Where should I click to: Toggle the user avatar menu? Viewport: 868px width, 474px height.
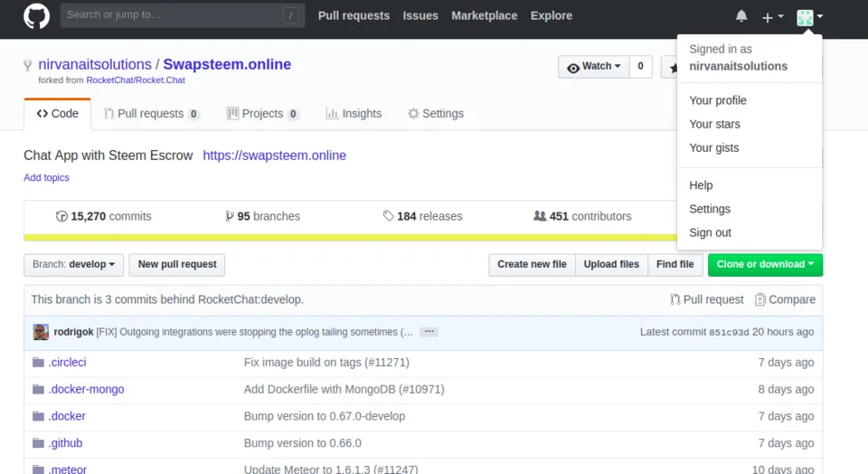(809, 17)
